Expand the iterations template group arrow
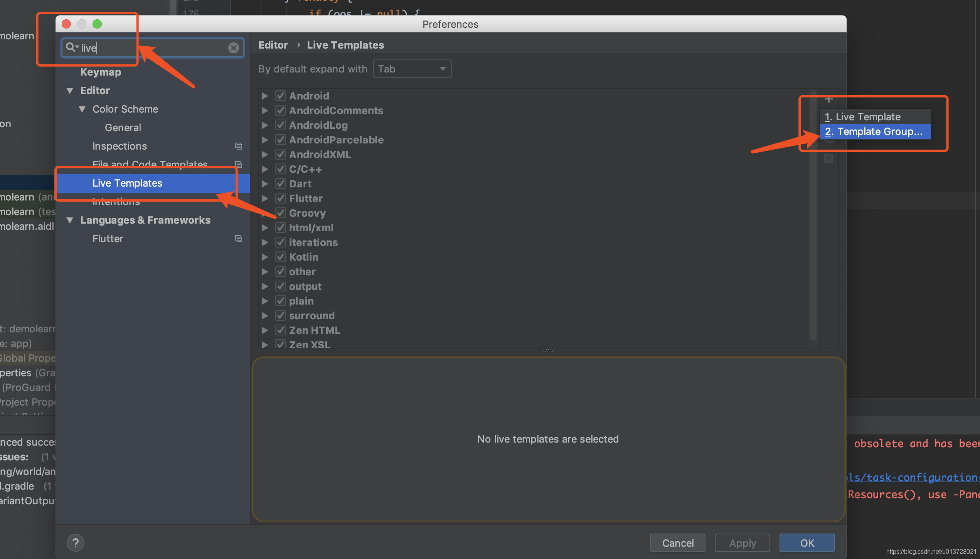 coord(265,242)
